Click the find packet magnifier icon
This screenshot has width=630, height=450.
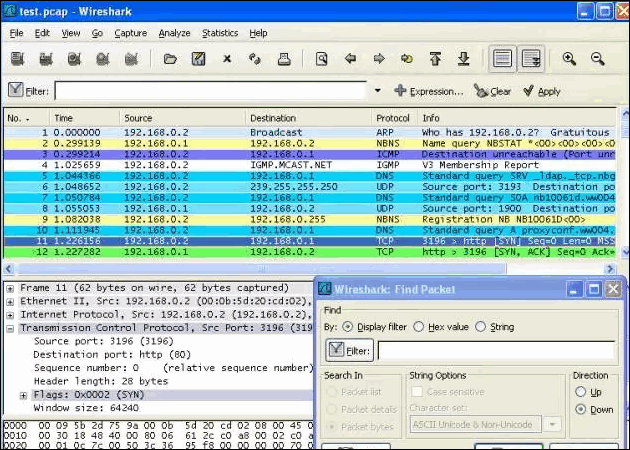click(321, 59)
